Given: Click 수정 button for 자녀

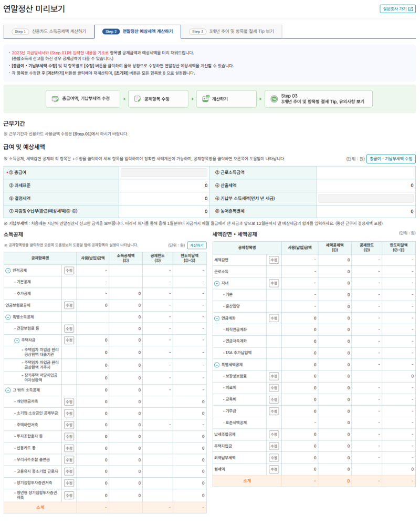Looking at the screenshot, I should point(274,283).
